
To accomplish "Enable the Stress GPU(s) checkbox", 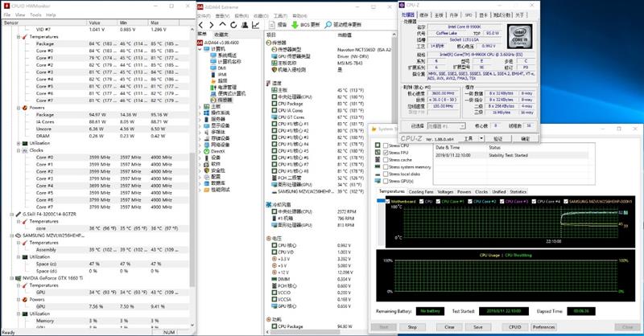I will [384, 180].
